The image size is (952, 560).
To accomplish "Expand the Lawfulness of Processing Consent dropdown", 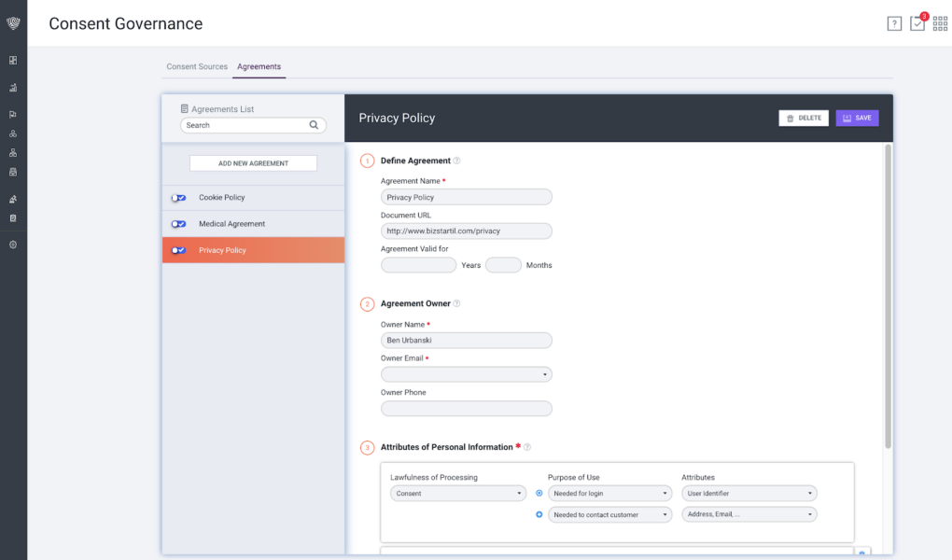I will (x=457, y=493).
